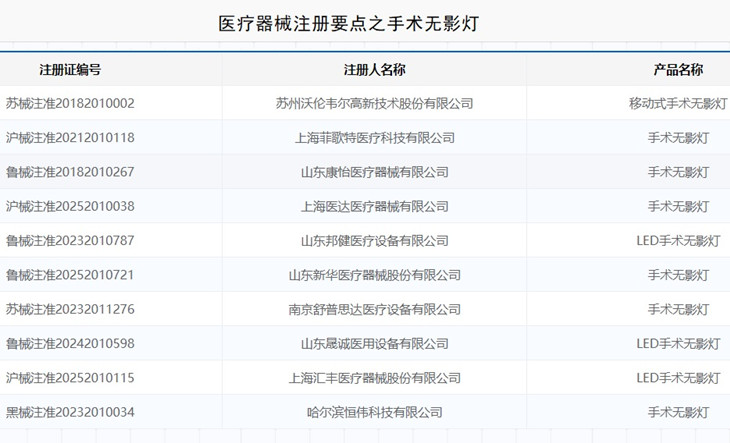
Task: Click LED手术无影灯 in 山东晟诚 row
Action: (678, 343)
